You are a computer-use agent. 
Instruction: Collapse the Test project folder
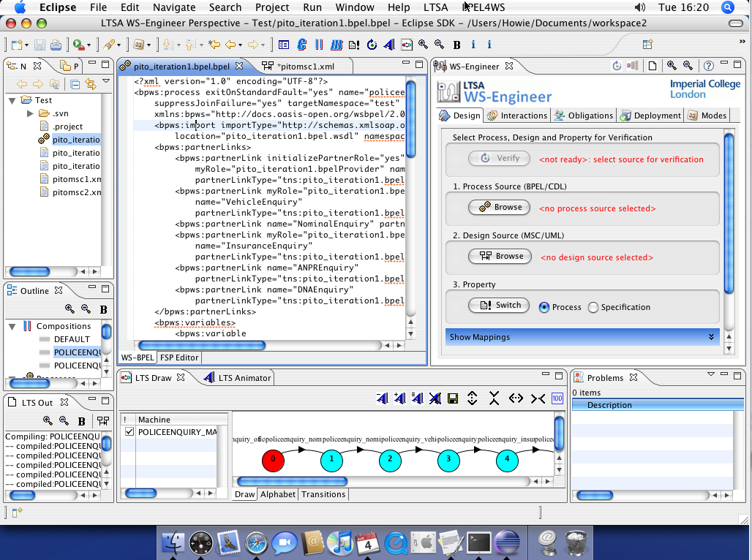point(12,100)
